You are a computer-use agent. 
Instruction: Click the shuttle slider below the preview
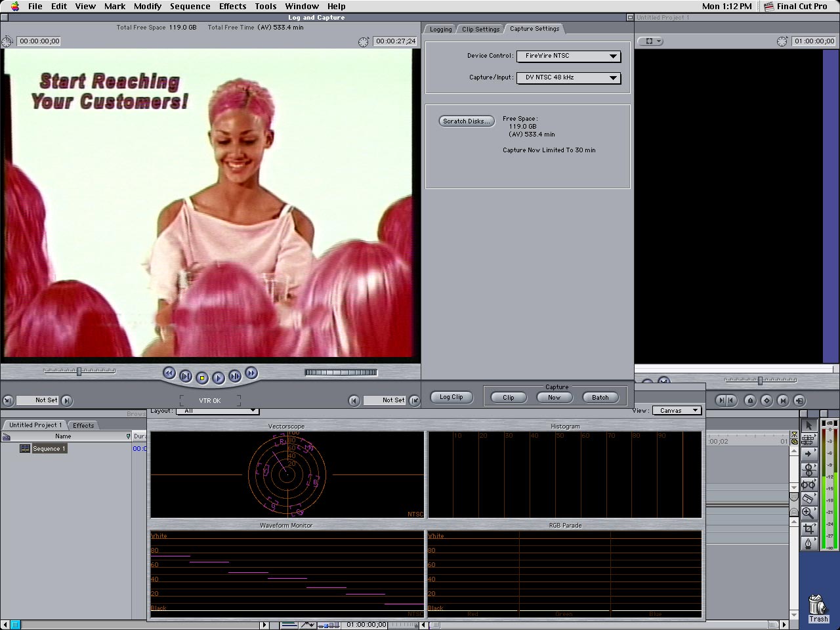point(79,371)
